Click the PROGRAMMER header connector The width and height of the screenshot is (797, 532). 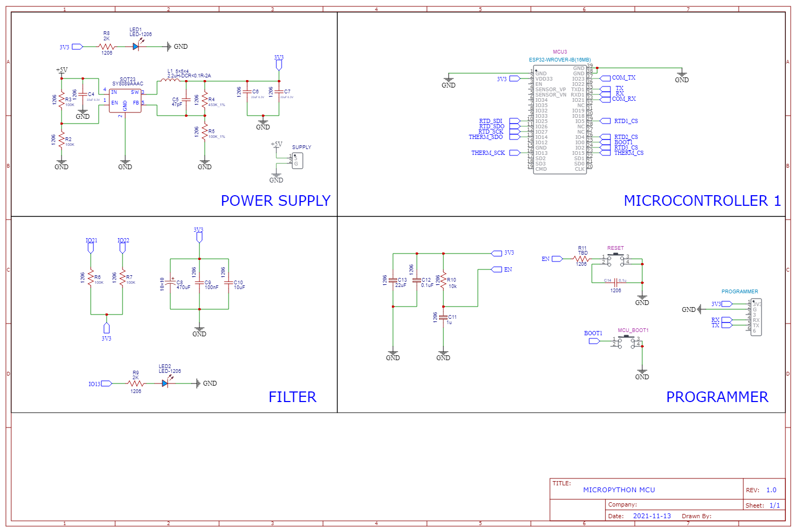[756, 317]
